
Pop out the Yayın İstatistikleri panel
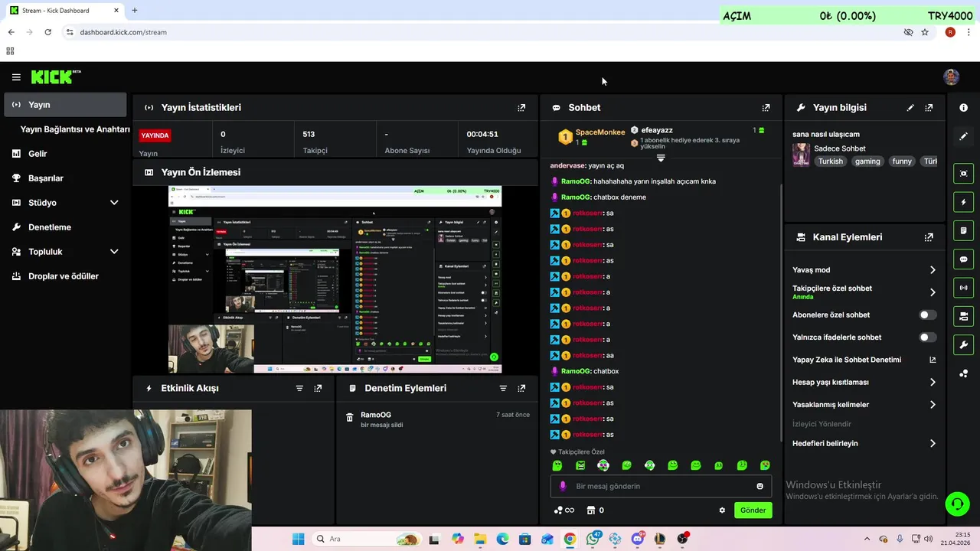click(521, 108)
